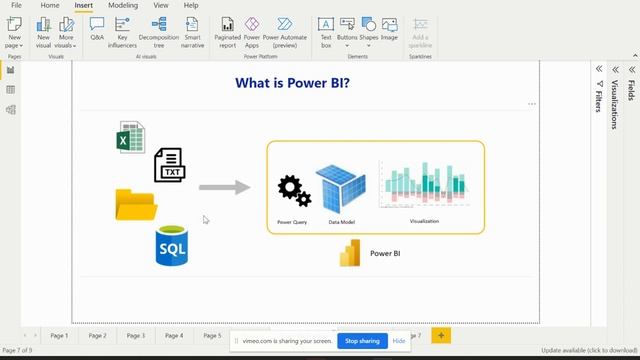Insert a Paginated report
The height and width of the screenshot is (360, 640).
227,33
